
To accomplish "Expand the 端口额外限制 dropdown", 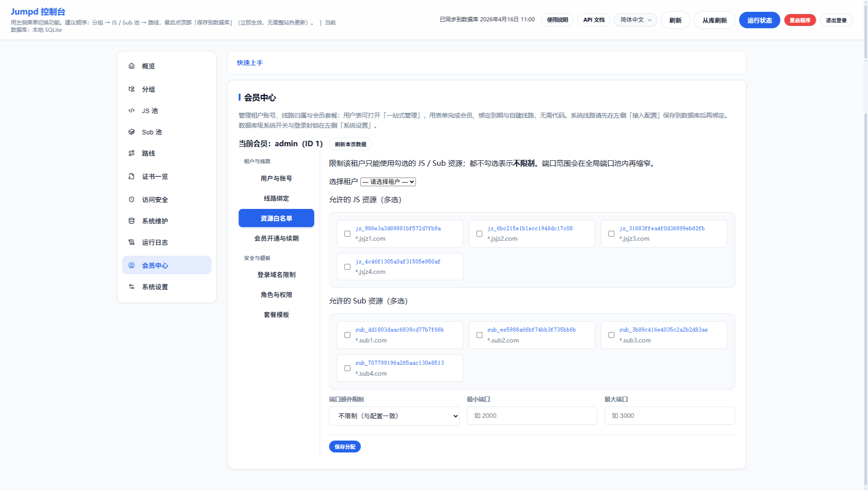I will [394, 416].
